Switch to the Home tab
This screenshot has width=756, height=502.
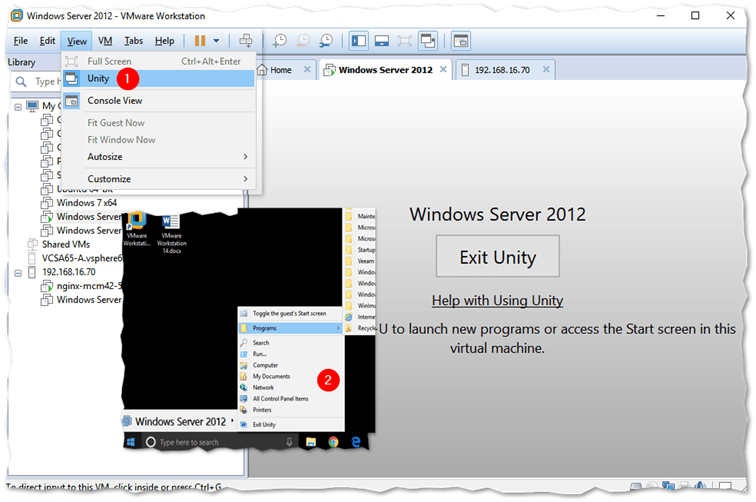pos(281,70)
